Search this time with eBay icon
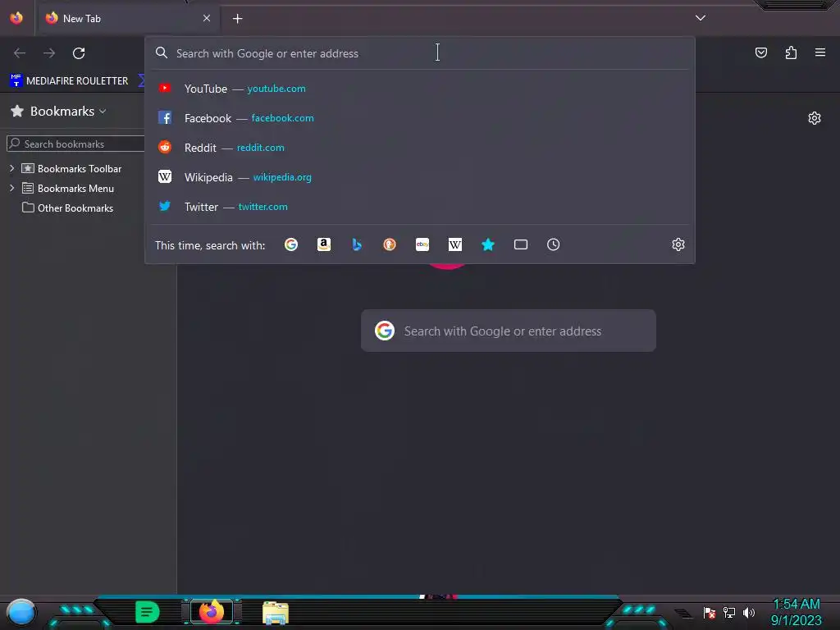The height and width of the screenshot is (630, 840). point(422,244)
